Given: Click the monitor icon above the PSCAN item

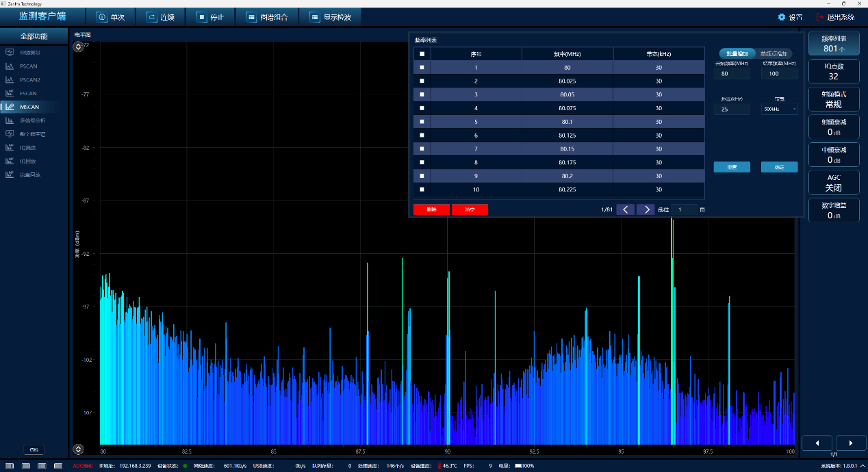Looking at the screenshot, I should tap(10, 53).
